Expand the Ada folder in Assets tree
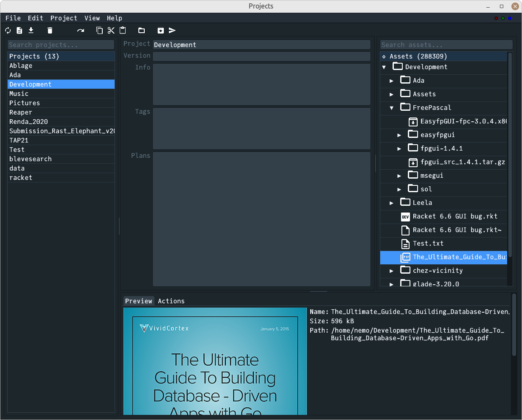The image size is (522, 420). [391, 80]
